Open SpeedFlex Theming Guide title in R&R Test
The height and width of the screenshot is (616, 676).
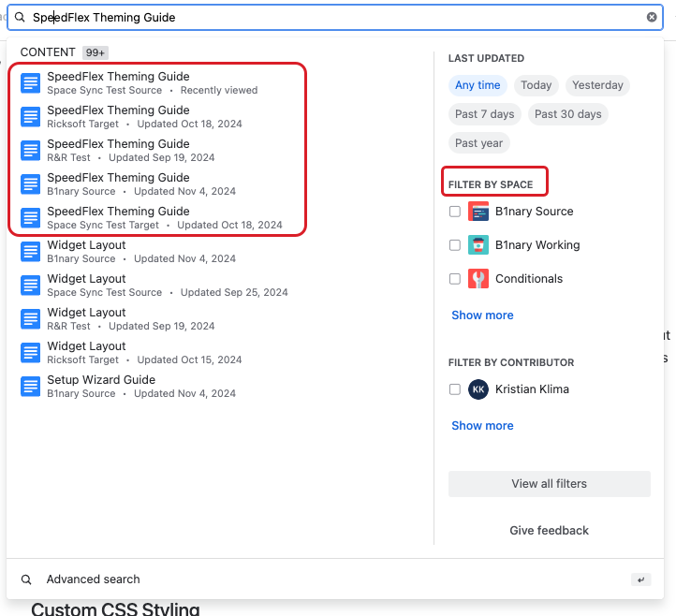tap(118, 143)
